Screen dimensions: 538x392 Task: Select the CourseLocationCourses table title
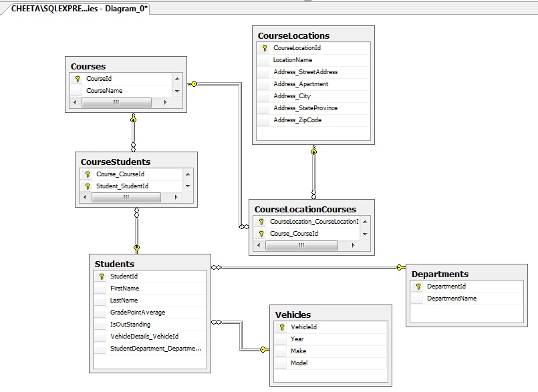305,209
